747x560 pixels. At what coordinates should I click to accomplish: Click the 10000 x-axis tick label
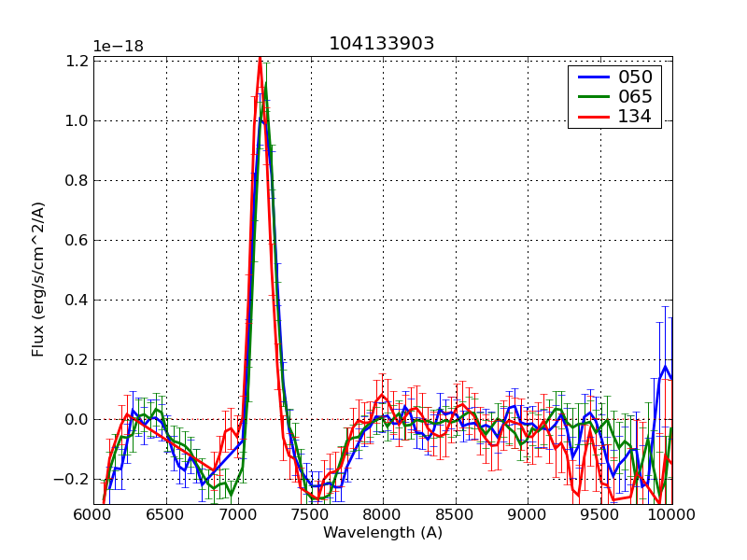click(x=670, y=514)
